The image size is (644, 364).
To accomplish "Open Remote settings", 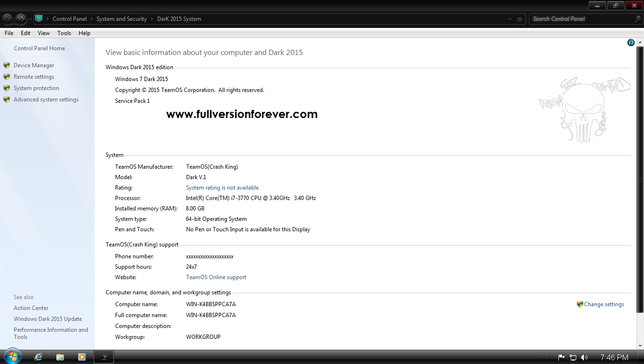I will tap(34, 77).
